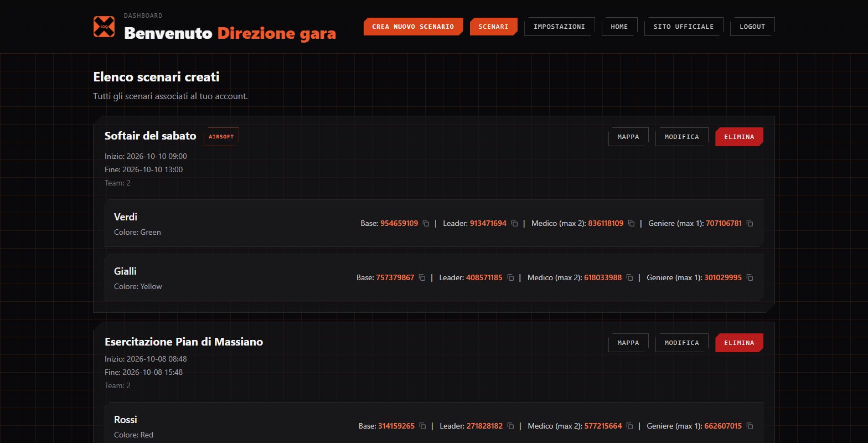The height and width of the screenshot is (443, 868).
Task: Click the Elenco scenari creati heading
Action: pos(157,77)
